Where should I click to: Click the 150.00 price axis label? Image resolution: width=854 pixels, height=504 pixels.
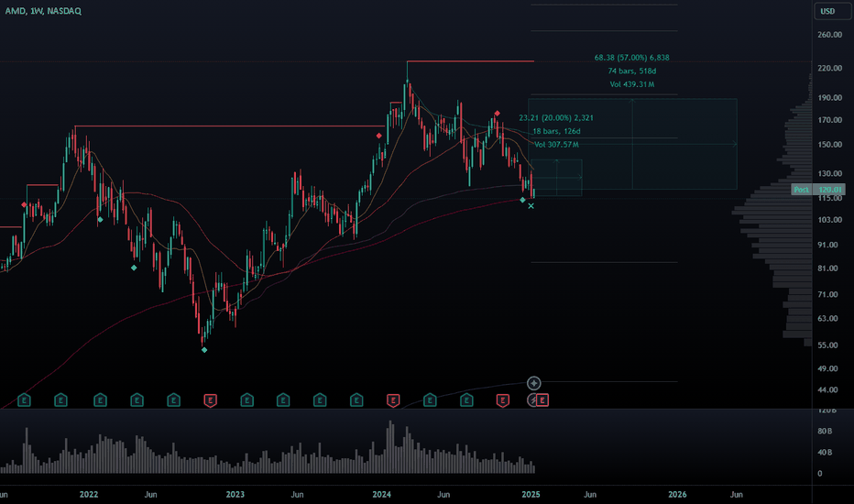coord(829,145)
